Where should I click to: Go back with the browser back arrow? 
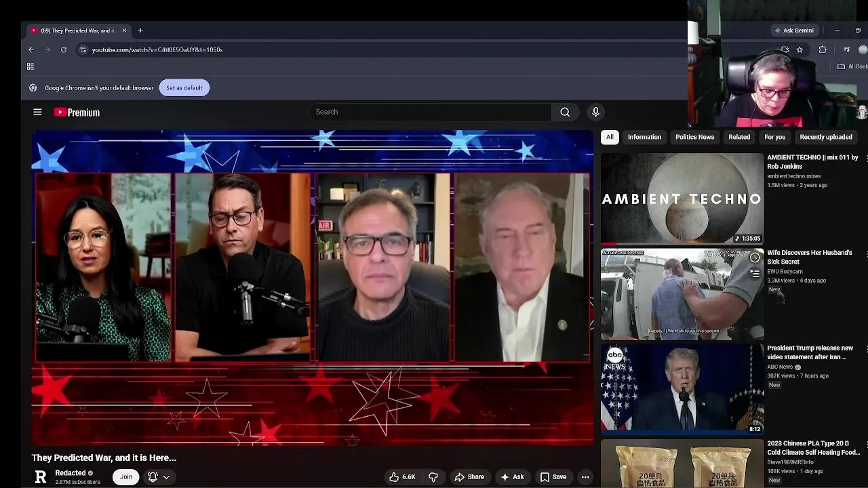click(x=31, y=49)
